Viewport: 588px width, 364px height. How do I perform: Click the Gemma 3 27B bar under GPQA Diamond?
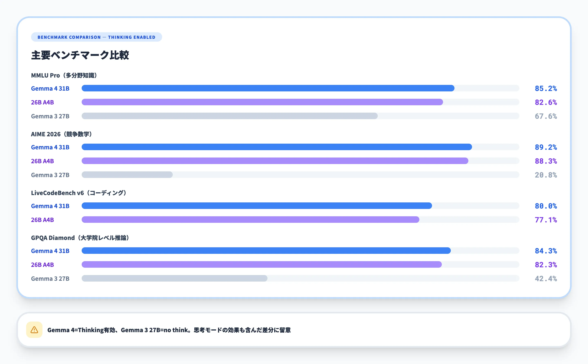[173, 278]
